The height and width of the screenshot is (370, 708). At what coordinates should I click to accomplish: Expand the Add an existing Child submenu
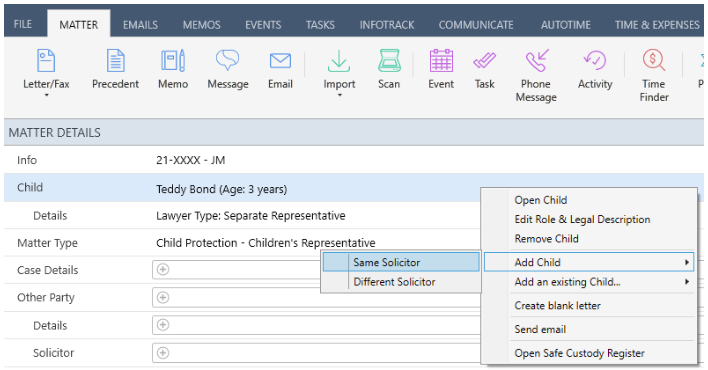point(589,282)
